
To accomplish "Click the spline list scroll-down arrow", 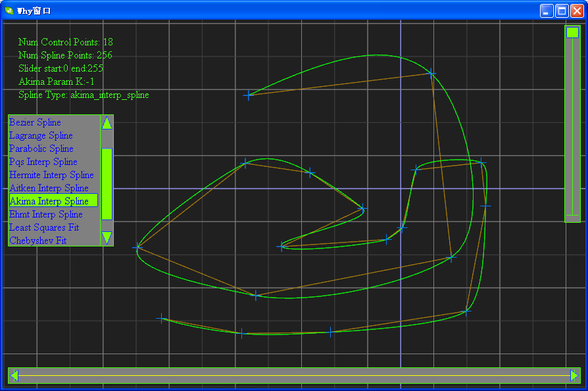I will 107,238.
